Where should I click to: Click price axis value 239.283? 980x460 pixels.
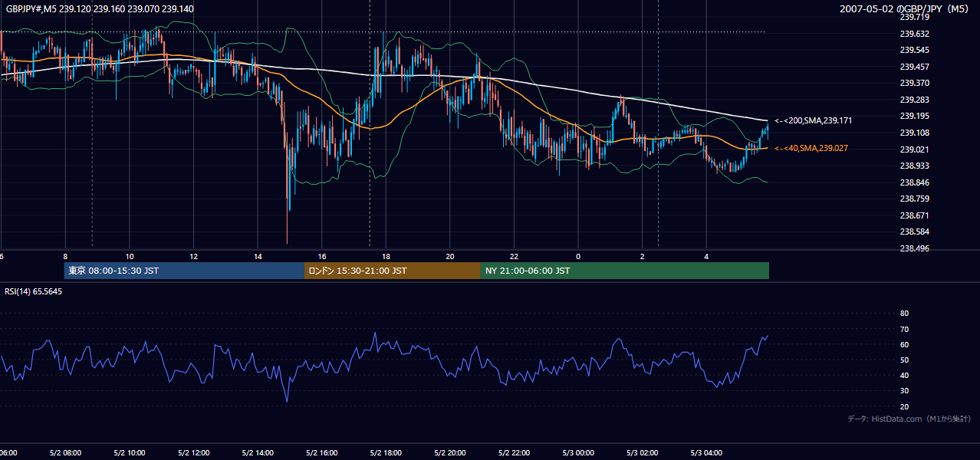915,100
